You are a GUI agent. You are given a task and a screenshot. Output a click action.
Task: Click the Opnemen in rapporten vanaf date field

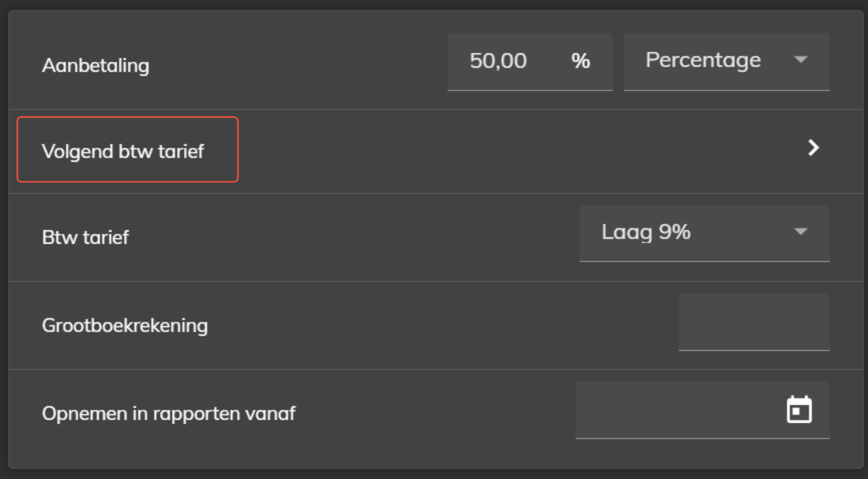tap(703, 410)
